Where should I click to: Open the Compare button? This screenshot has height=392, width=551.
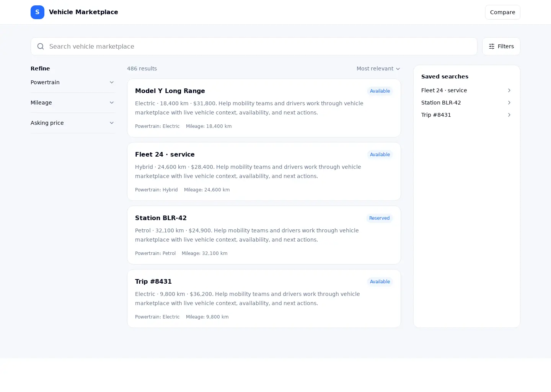click(x=502, y=12)
